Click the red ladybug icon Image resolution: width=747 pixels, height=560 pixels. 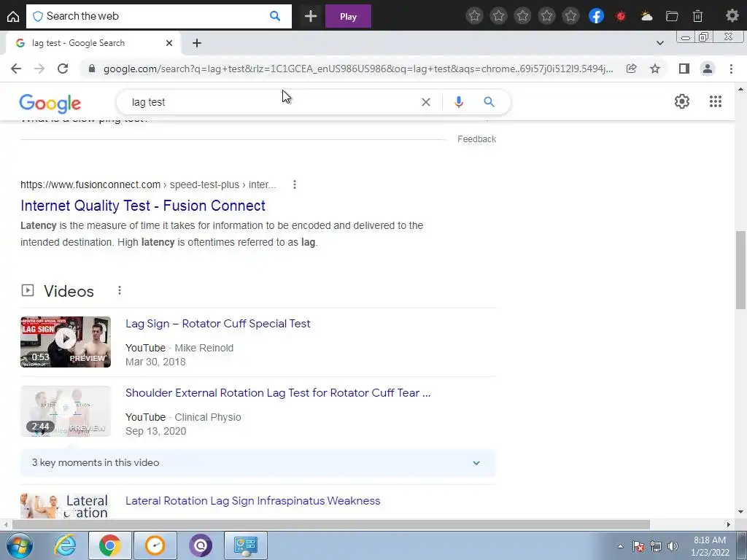620,16
